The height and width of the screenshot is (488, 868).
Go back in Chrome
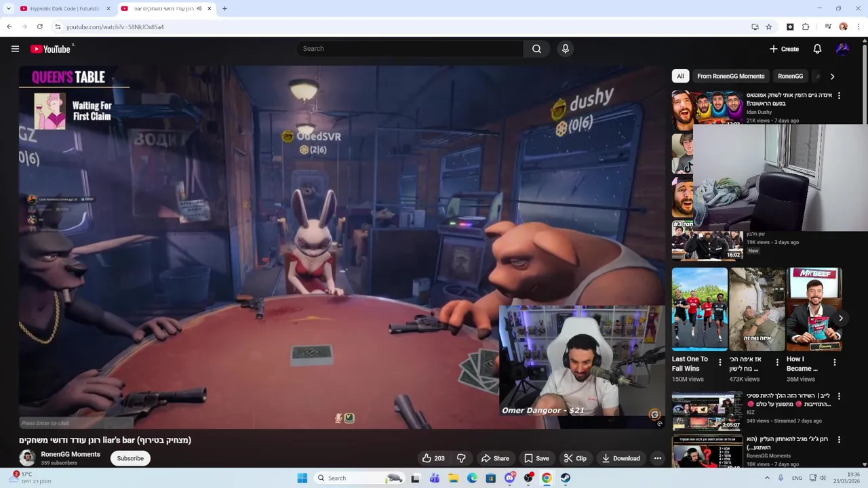9,27
